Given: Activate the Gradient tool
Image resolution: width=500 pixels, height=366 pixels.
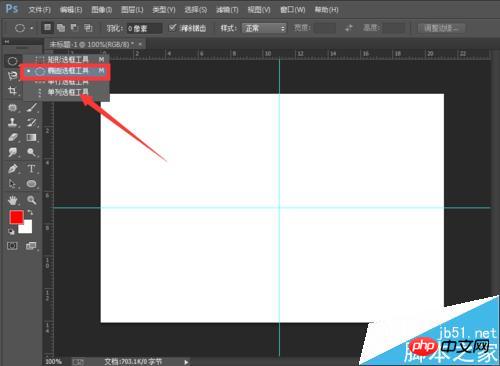Looking at the screenshot, I should (x=32, y=137).
